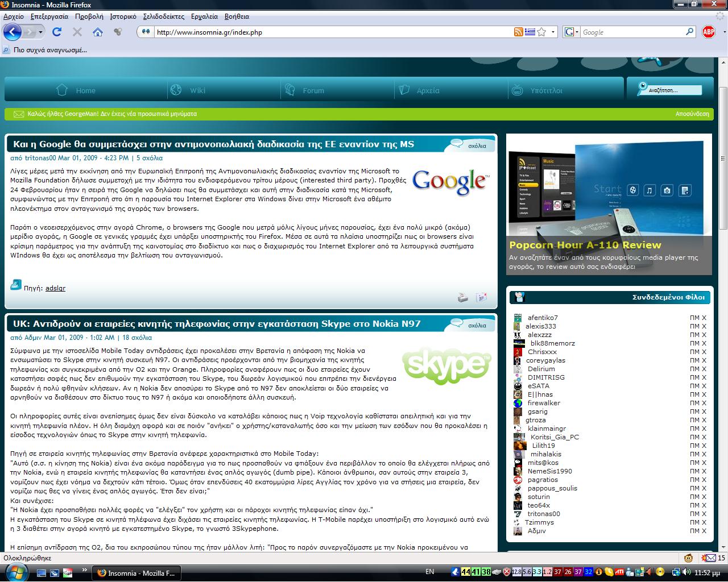Open the Προβολή menu
This screenshot has height=582, width=728.
click(x=89, y=16)
